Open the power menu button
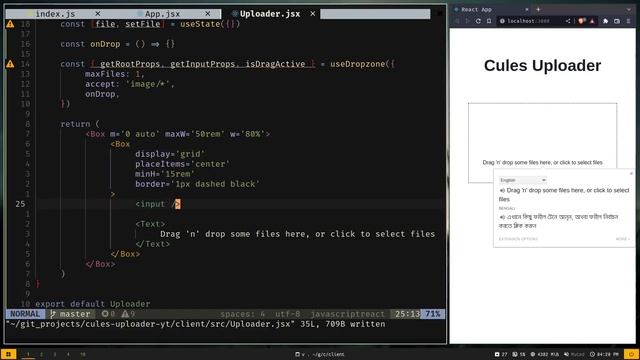Screen dimensions: 640x360 631,354
